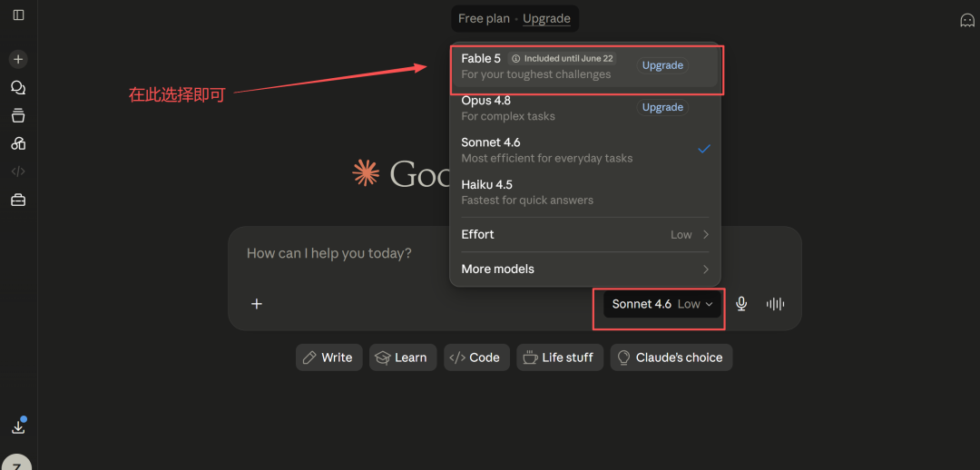Expand the More models submenu

click(x=584, y=269)
